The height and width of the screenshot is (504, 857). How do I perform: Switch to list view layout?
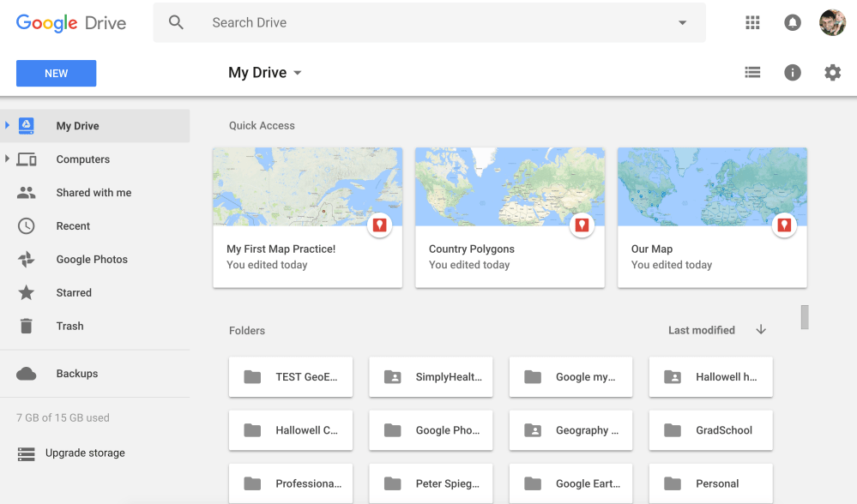752,73
